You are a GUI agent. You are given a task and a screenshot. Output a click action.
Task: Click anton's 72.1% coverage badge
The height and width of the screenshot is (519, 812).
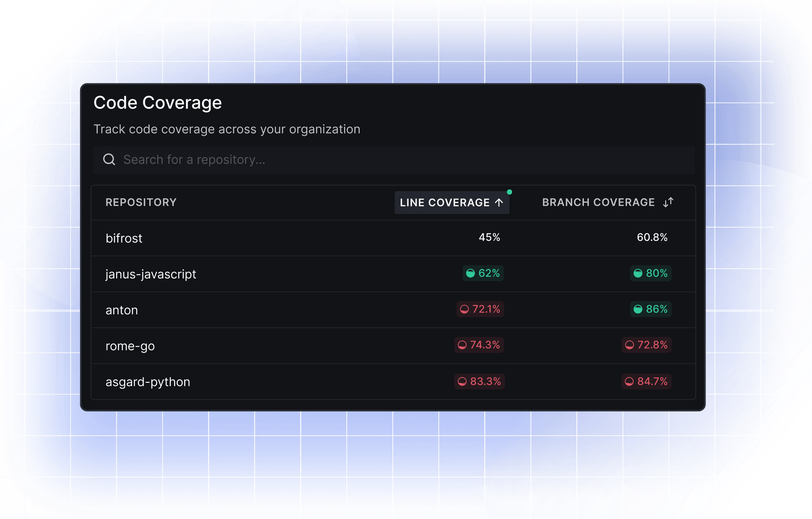tap(480, 309)
